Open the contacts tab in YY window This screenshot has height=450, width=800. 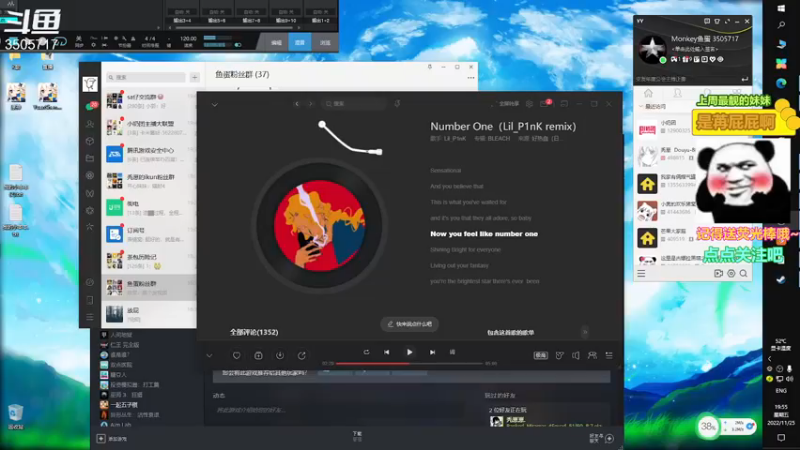(677, 93)
